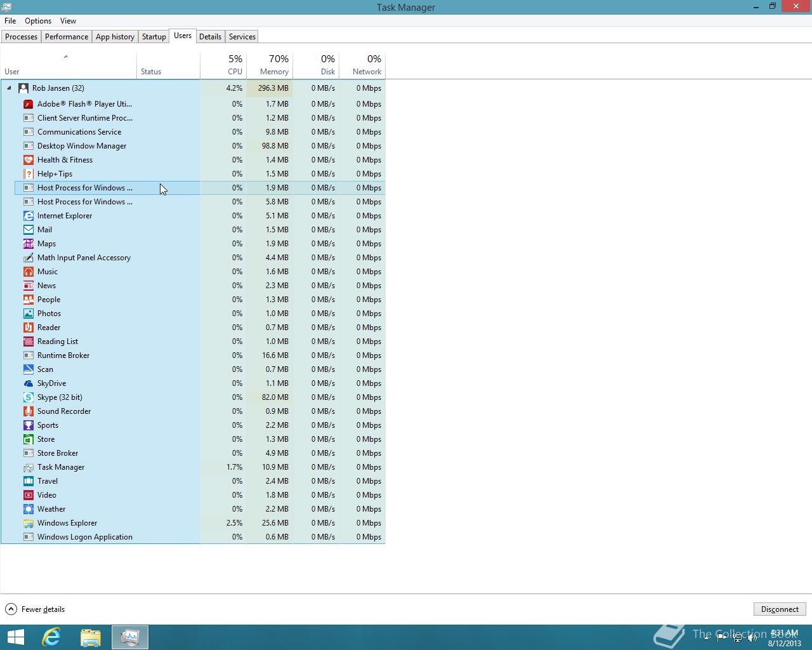Switch to the Performance tab
The height and width of the screenshot is (650, 812).
pyautogui.click(x=67, y=37)
